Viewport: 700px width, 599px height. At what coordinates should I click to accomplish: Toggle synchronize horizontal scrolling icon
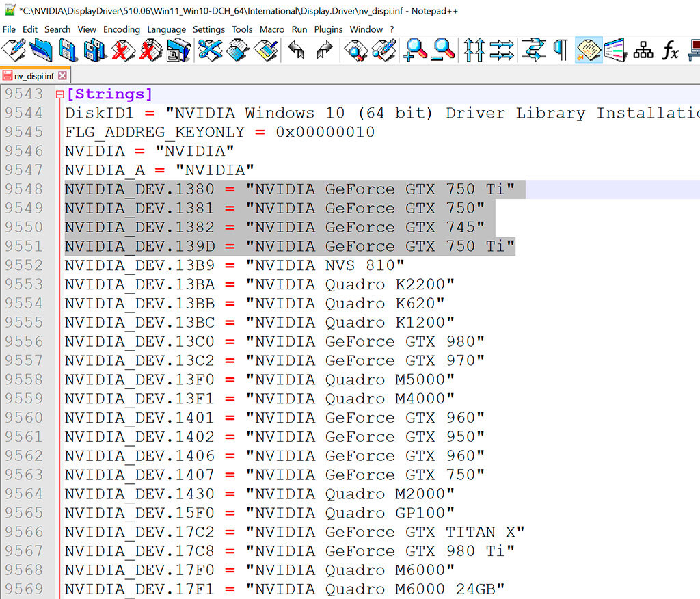pos(502,50)
